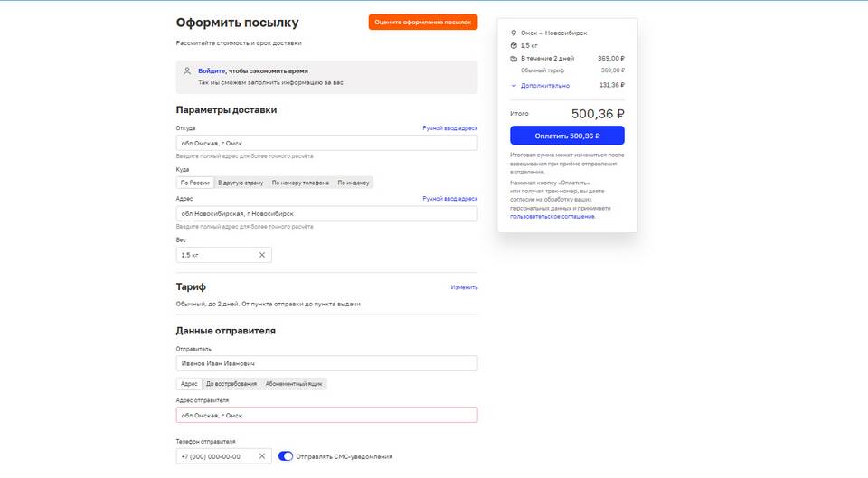Clear the weight field with the X icon
Viewport: 868px width, 478px height.
(262, 255)
